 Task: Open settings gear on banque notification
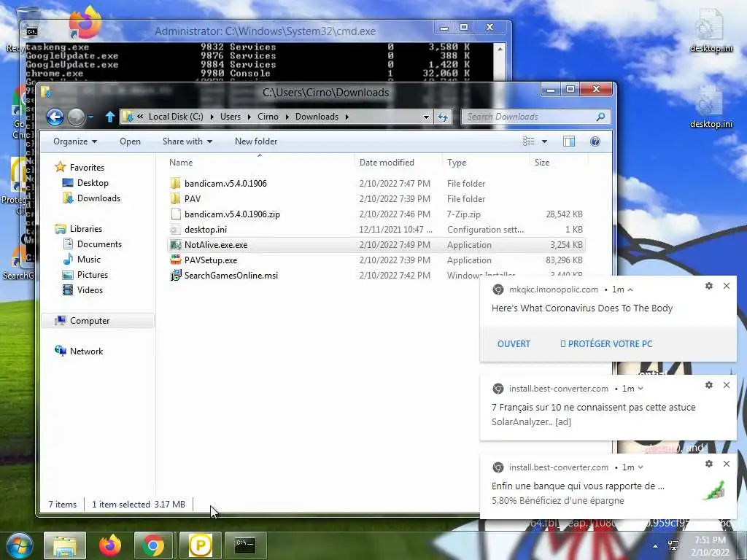pyautogui.click(x=709, y=463)
